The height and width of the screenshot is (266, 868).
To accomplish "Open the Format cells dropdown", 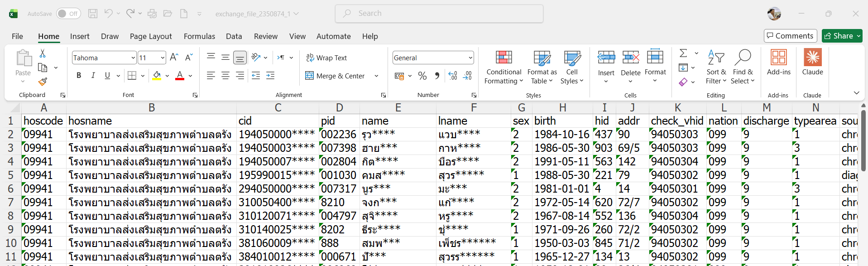I will point(655,66).
